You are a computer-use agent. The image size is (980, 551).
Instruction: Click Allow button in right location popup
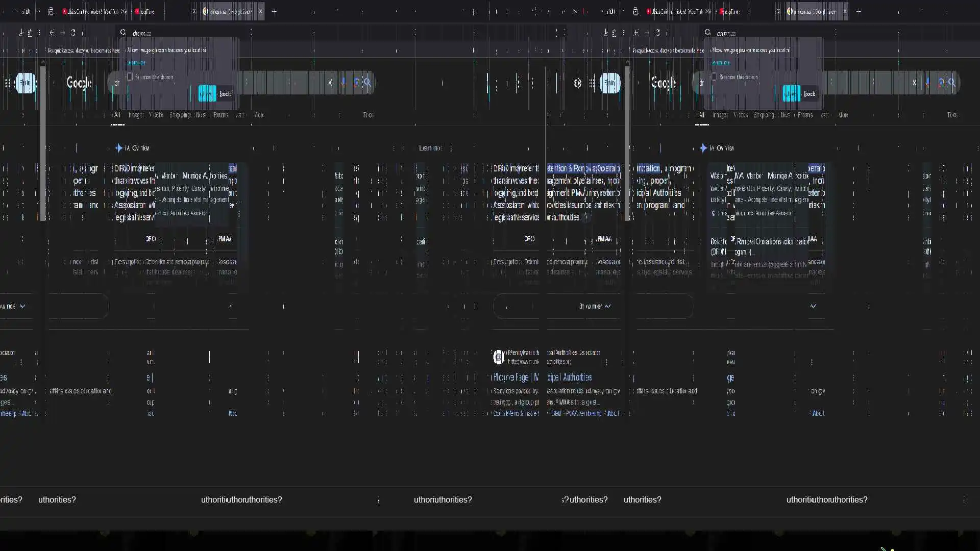pyautogui.click(x=791, y=93)
